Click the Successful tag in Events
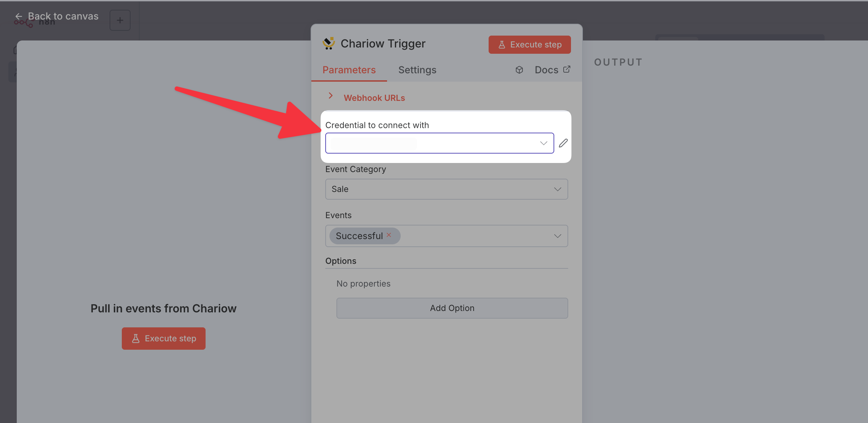The image size is (868, 423). tap(359, 236)
